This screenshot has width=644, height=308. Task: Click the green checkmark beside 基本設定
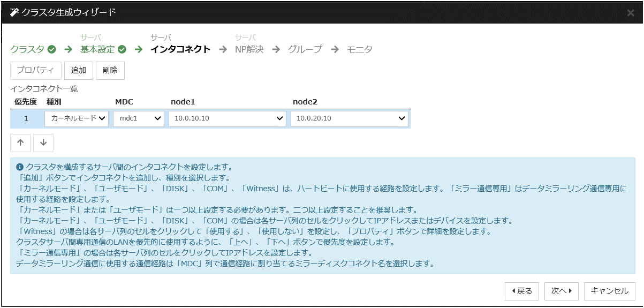coord(122,49)
